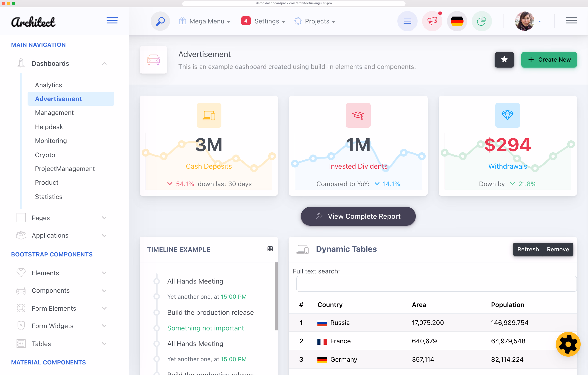Screen dimensions: 588x375
Task: Click the Components car icon
Action: point(21,290)
